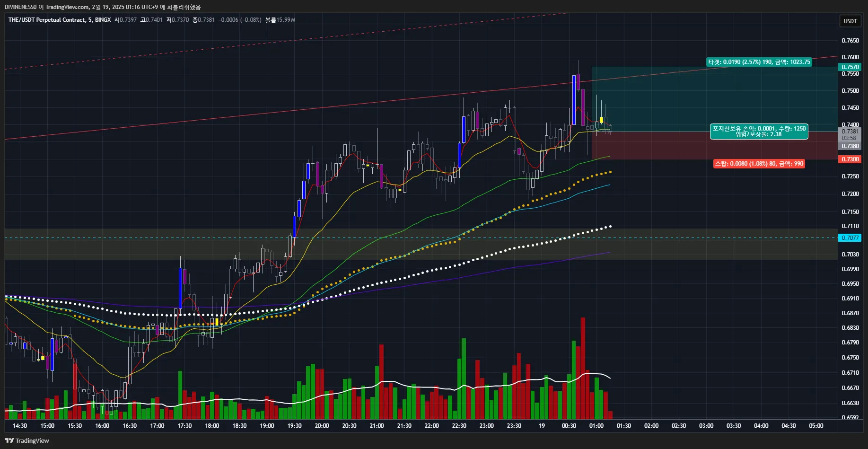The height and width of the screenshot is (449, 868).
Task: Click the red 0.7300 stop price tag
Action: pos(850,159)
